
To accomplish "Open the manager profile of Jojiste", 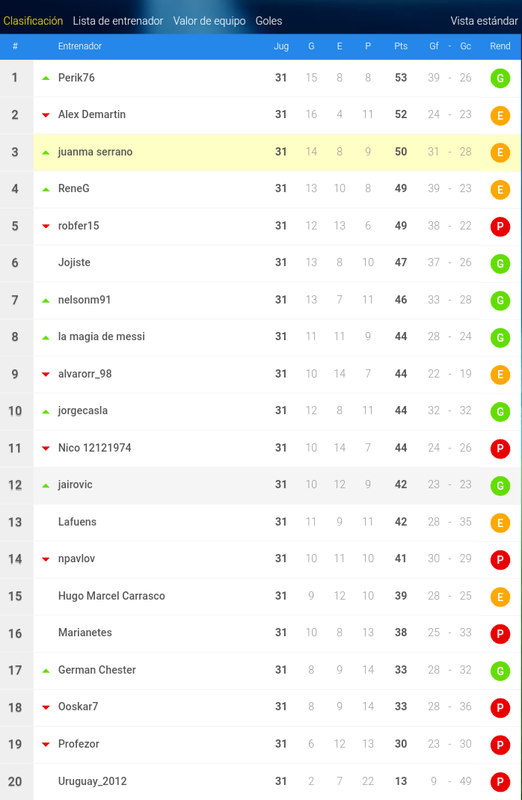I will [74, 262].
